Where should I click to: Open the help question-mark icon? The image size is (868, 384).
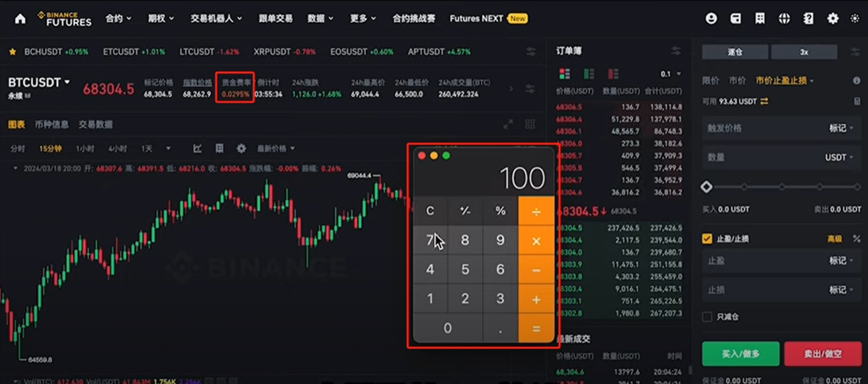point(808,18)
